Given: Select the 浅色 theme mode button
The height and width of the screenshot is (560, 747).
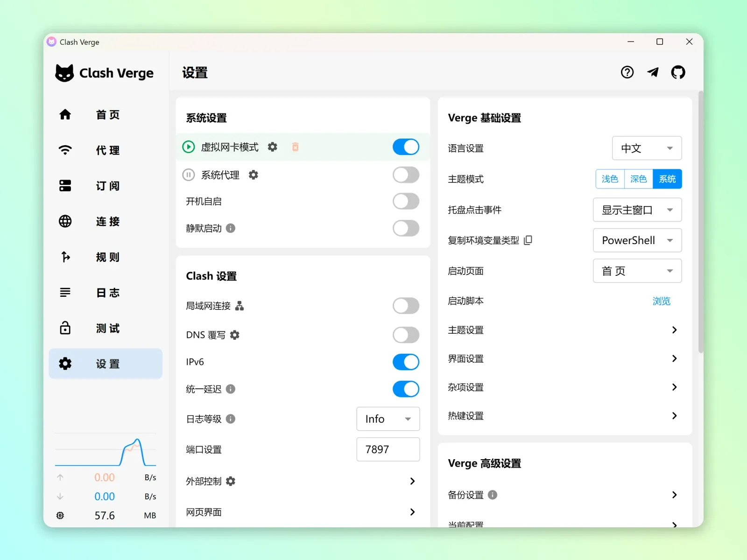Looking at the screenshot, I should coord(610,179).
